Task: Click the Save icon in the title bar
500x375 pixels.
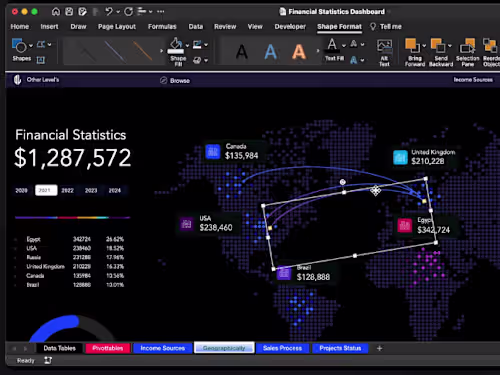Action: click(69, 12)
